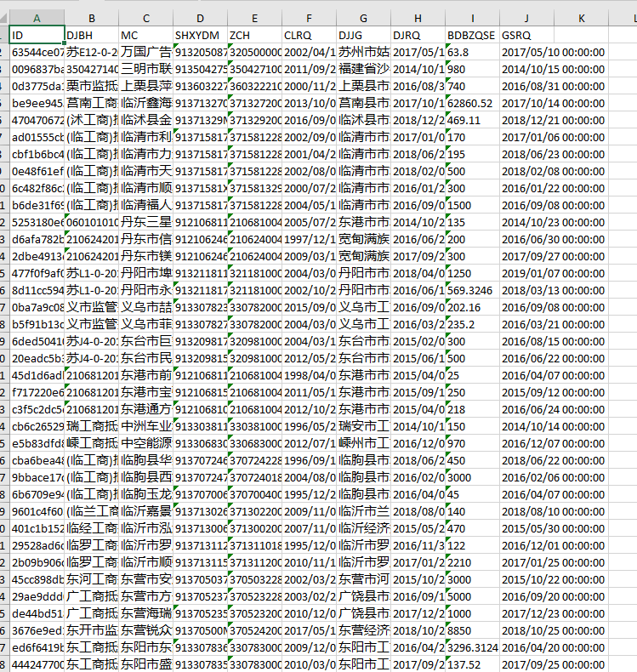637x672 pixels.
Task: Click the ID header cell
Action: (x=37, y=35)
